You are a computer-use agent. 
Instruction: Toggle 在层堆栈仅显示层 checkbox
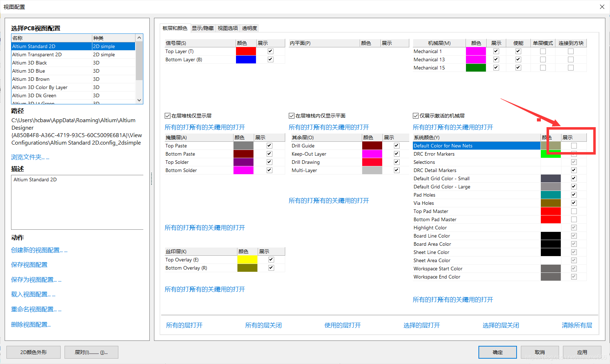(168, 116)
